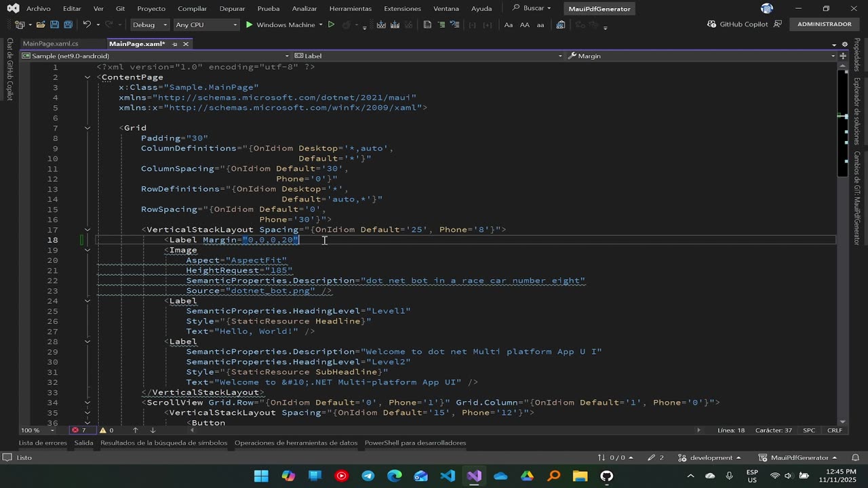Collapse the ScrollView element on line 34

[x=87, y=403]
